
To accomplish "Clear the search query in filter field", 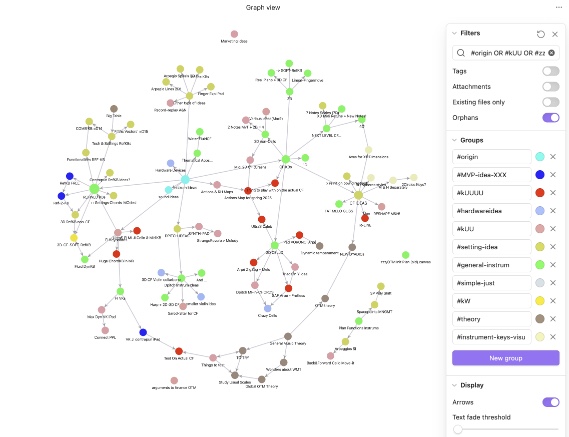I will coord(551,53).
